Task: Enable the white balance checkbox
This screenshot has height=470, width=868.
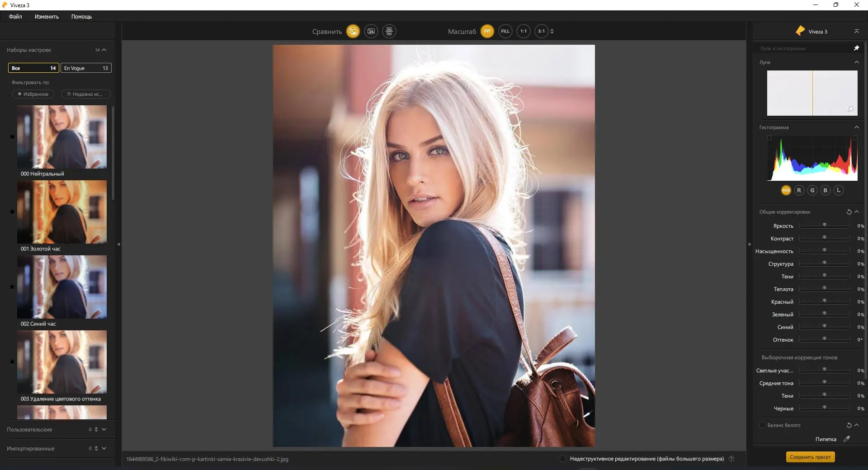Action: click(763, 425)
